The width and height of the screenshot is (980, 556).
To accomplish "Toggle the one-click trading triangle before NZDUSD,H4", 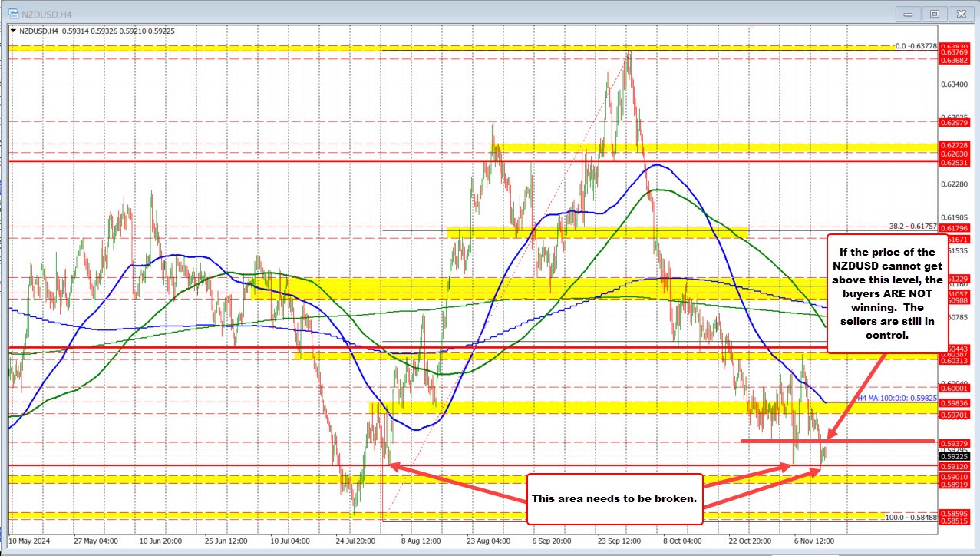I will [12, 31].
